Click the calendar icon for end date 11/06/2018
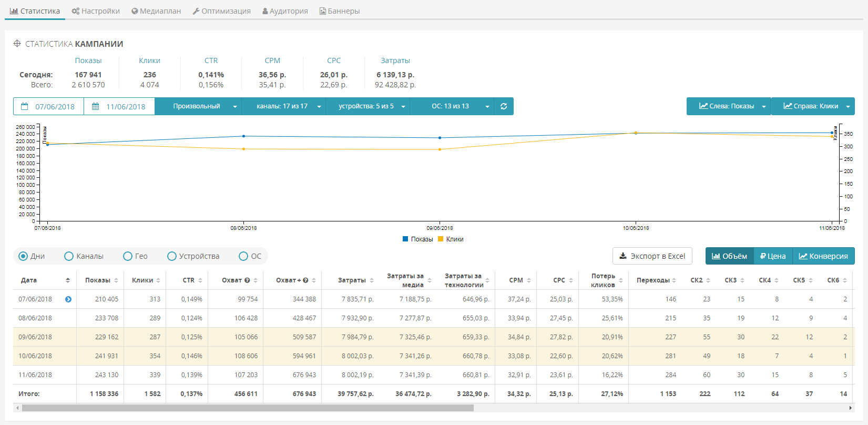 (x=96, y=106)
